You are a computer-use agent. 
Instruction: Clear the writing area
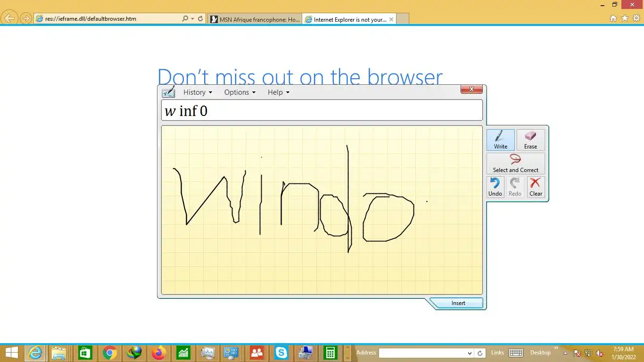[536, 187]
